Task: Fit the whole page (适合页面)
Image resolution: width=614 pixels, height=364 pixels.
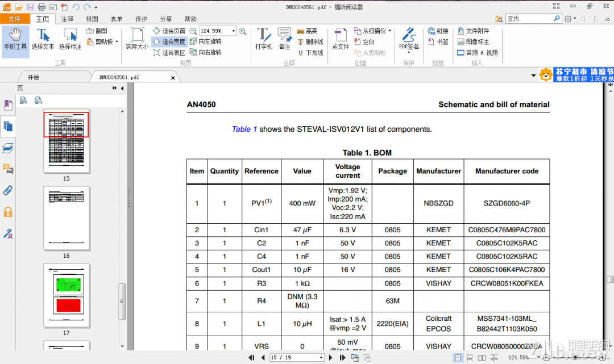Action: pos(169,31)
